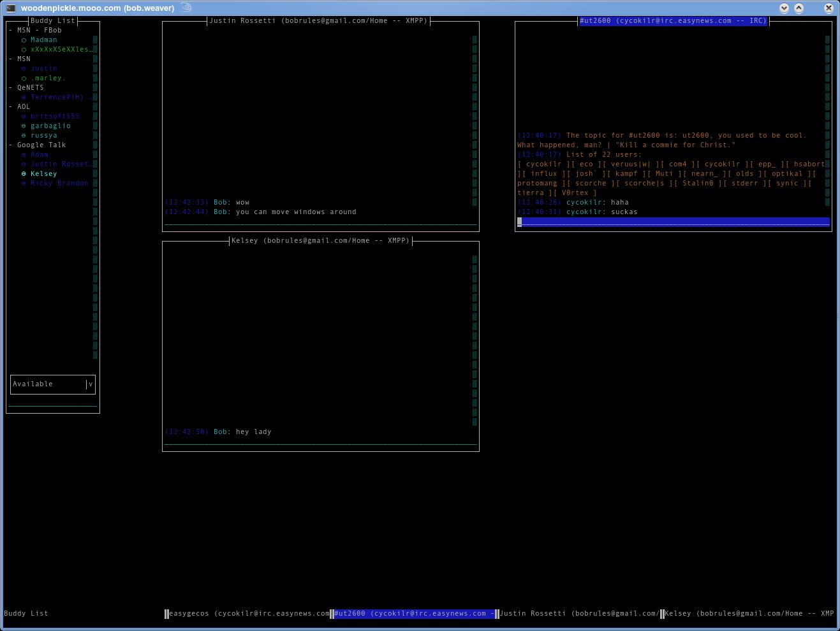This screenshot has width=840, height=631.
Task: Click the status icon beside russya
Action: click(24, 136)
